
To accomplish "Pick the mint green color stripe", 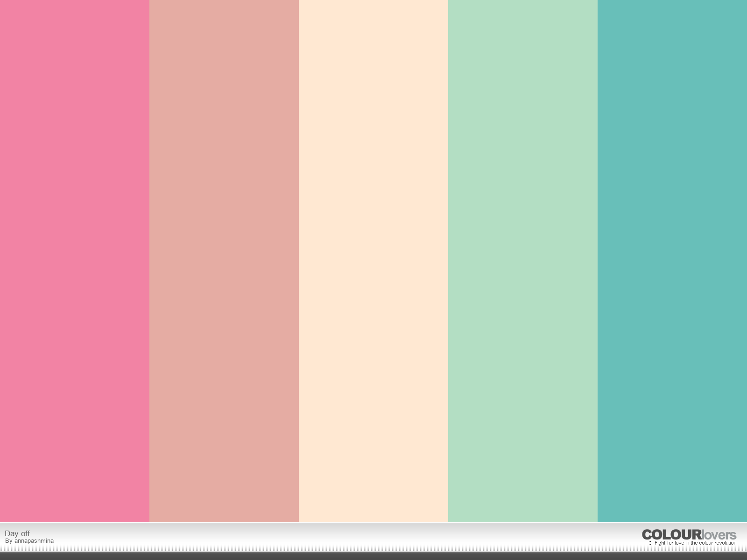I will click(x=523, y=261).
